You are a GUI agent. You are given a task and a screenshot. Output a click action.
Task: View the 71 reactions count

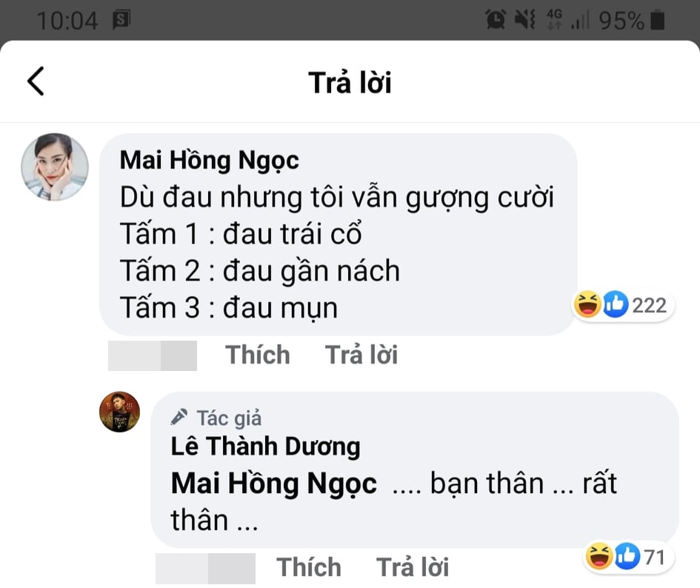(x=655, y=557)
